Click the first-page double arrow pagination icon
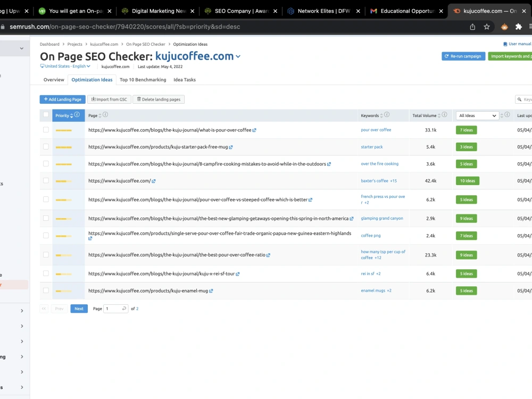Viewport: 532px width, 399px height. (44, 309)
